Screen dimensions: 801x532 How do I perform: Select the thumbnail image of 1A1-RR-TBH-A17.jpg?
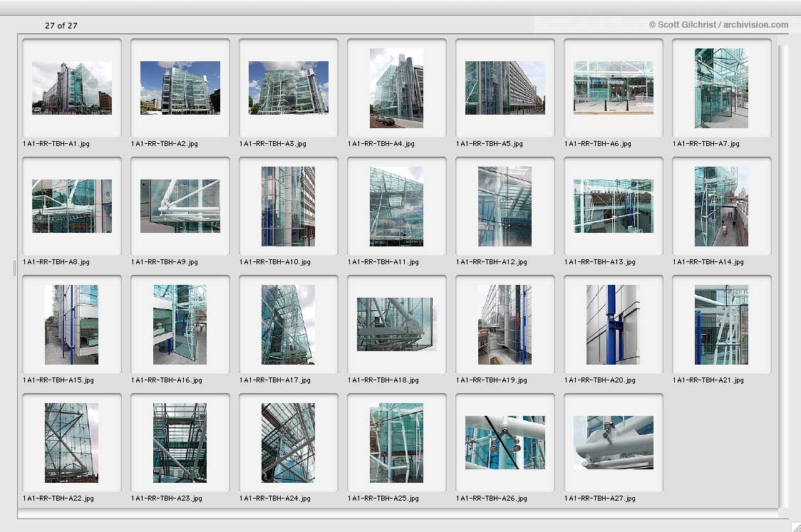[x=288, y=325]
